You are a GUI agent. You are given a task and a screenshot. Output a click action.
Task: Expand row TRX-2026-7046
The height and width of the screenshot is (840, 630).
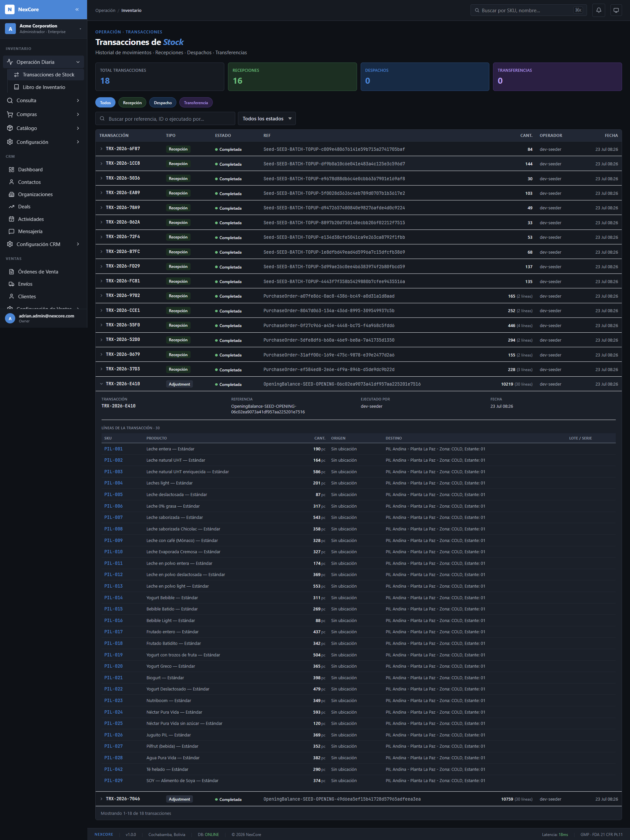coord(102,799)
